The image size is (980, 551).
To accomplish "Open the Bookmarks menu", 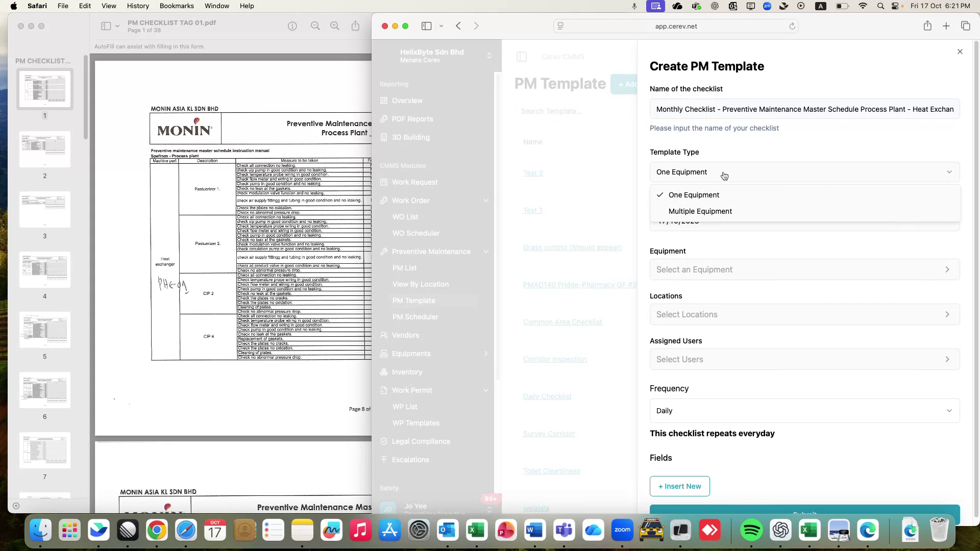I will [x=177, y=6].
